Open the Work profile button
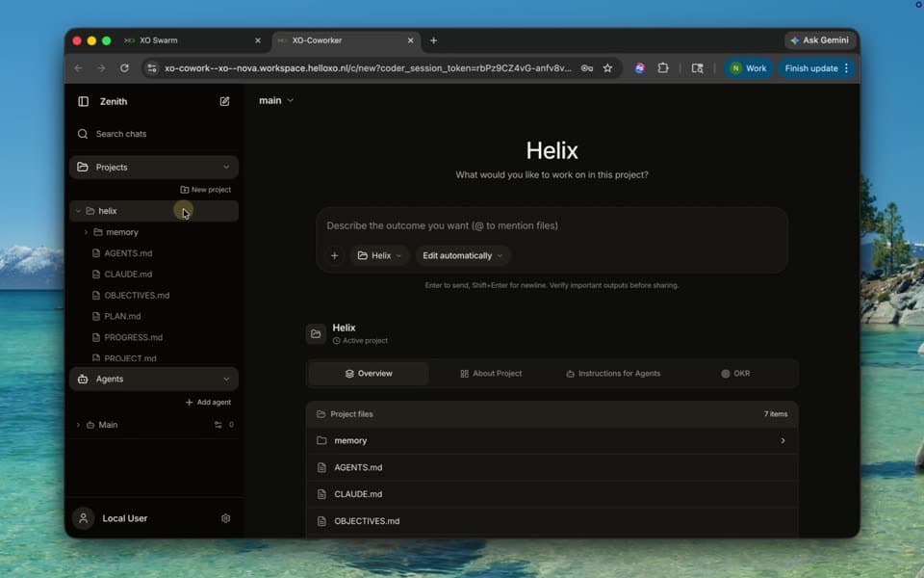The image size is (924, 578). click(749, 68)
